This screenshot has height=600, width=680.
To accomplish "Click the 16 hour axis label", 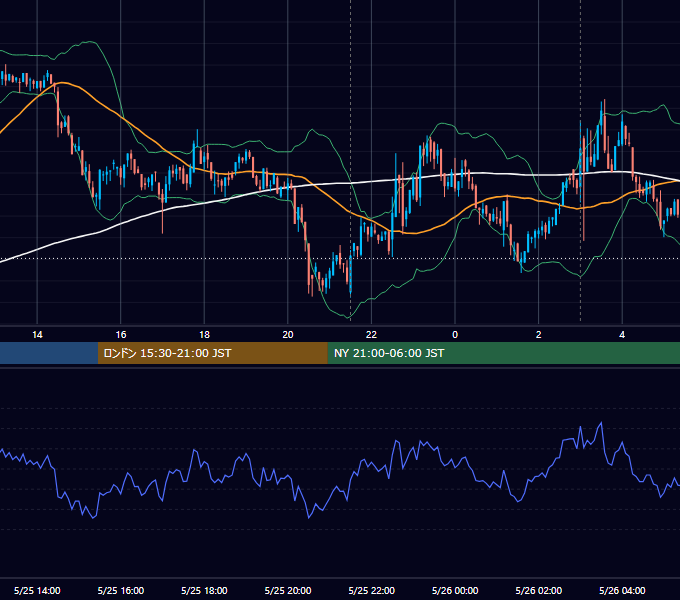I will tap(121, 335).
